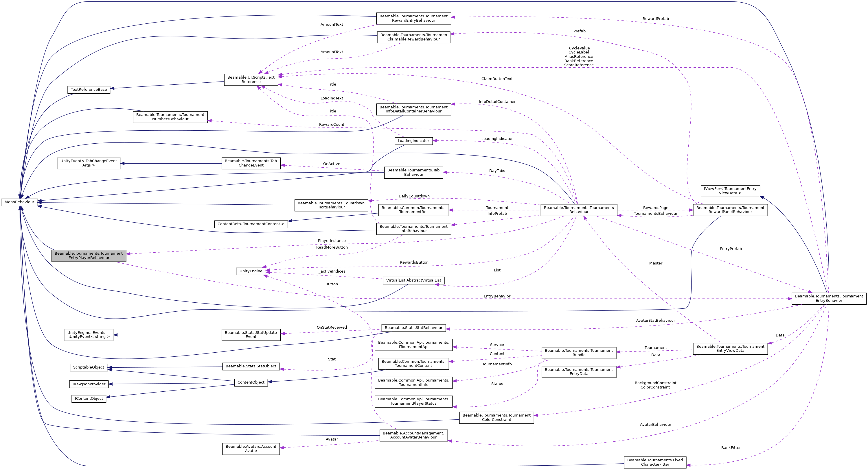The height and width of the screenshot is (470, 868).
Task: Select the ScriptableObject node
Action: [89, 367]
